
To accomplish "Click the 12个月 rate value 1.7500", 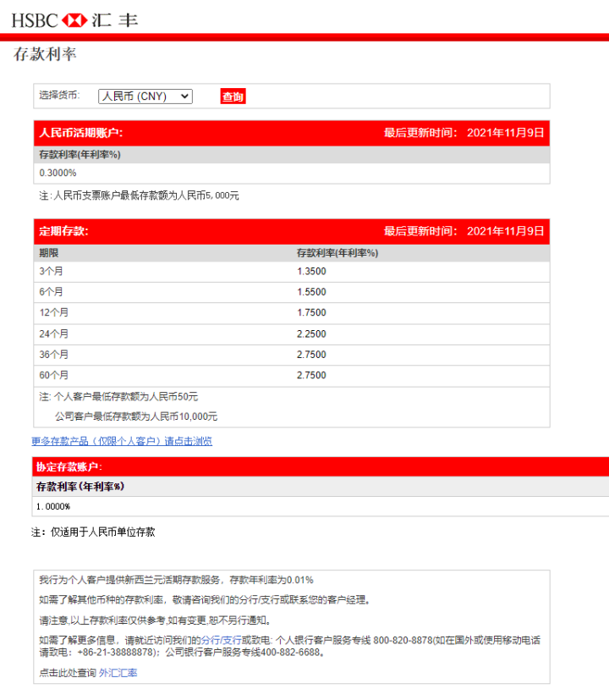I will pos(311,312).
